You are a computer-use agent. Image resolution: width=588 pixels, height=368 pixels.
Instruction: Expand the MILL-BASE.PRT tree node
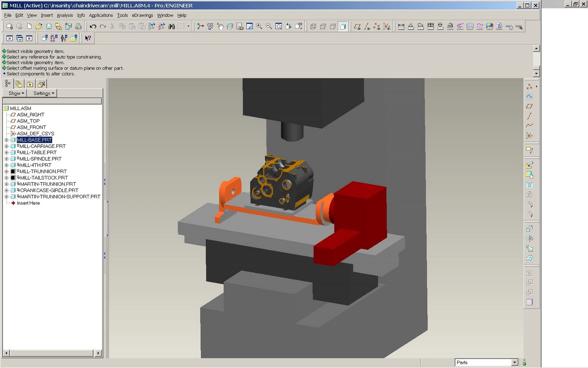[x=6, y=140]
